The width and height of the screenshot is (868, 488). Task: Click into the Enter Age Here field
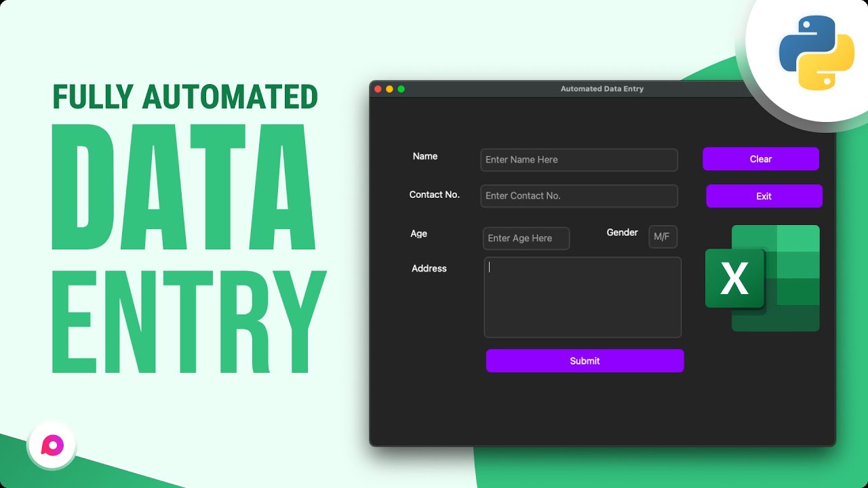point(526,239)
